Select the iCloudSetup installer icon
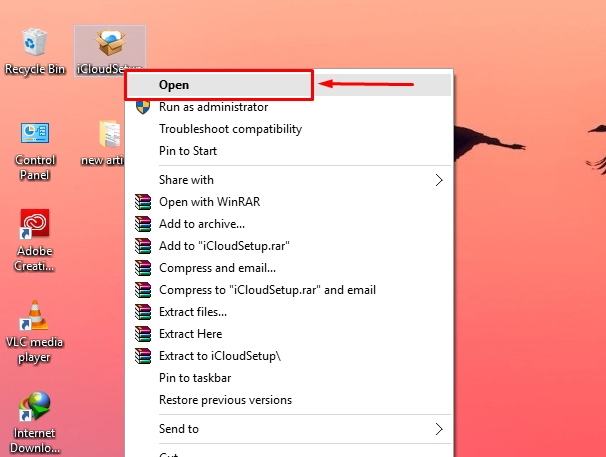This screenshot has height=457, width=606. 109,45
